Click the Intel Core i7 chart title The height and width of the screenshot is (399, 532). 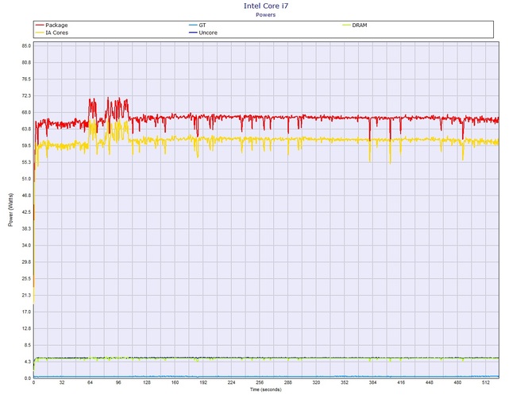point(266,6)
